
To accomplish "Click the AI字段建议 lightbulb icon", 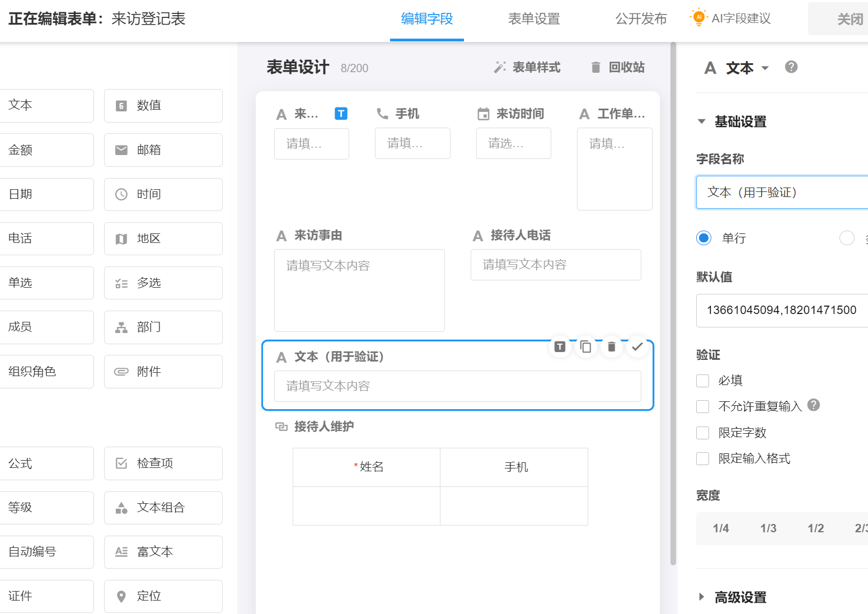I will tap(698, 17).
